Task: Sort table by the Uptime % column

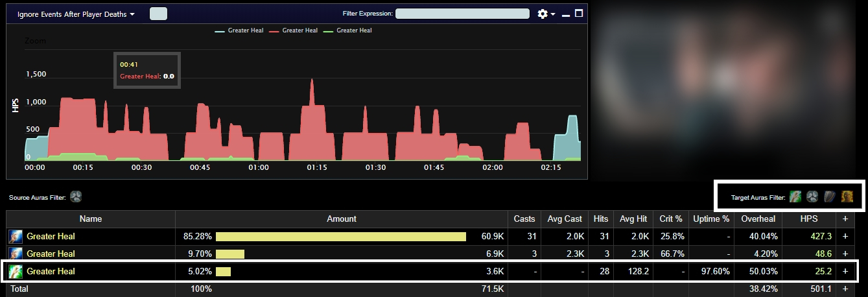Action: pyautogui.click(x=710, y=219)
